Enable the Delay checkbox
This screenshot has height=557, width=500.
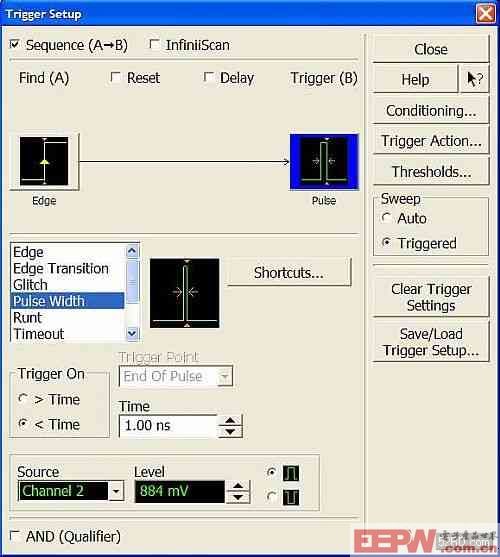[208, 77]
